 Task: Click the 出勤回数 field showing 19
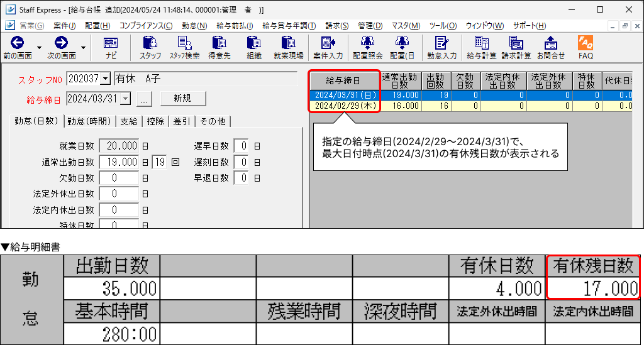(159, 162)
